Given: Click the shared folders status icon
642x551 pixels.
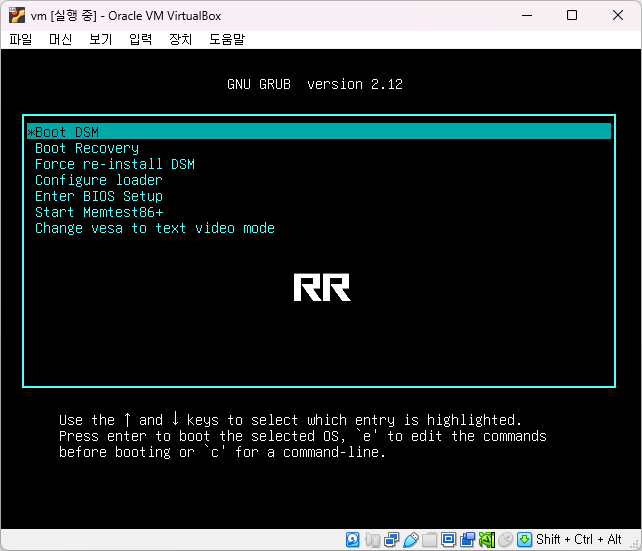Looking at the screenshot, I should click(x=430, y=540).
